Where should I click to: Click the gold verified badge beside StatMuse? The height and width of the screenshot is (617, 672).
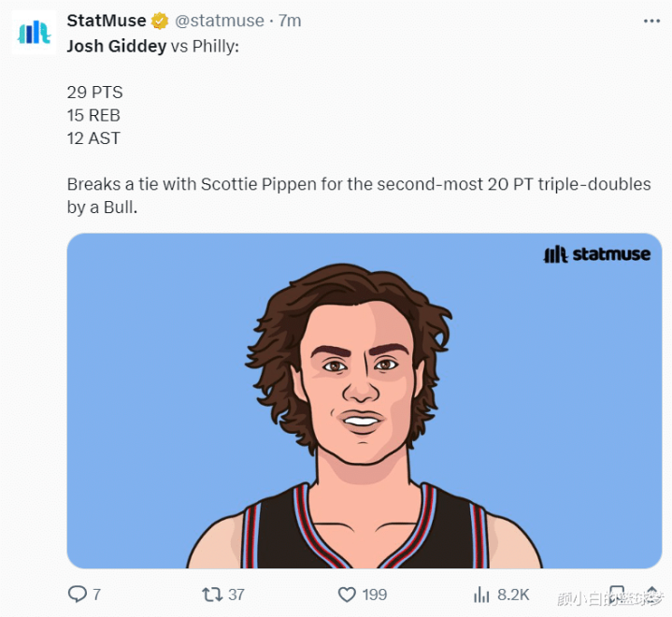[x=160, y=21]
